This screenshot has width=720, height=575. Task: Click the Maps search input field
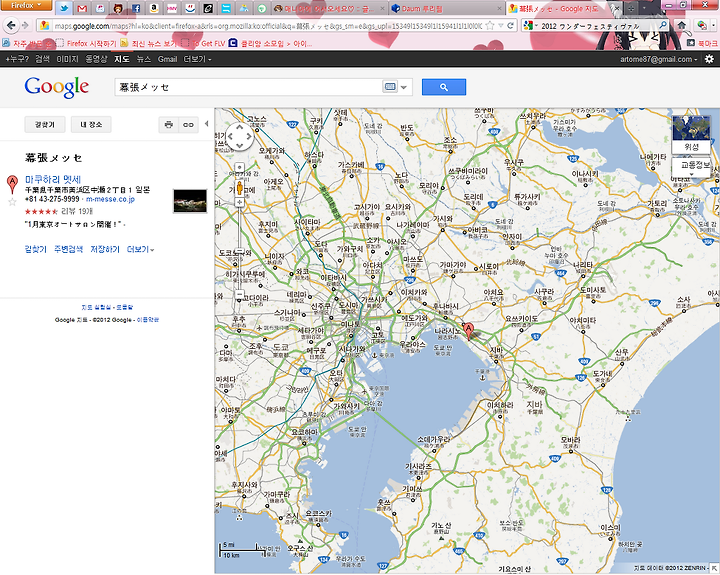pyautogui.click(x=248, y=87)
